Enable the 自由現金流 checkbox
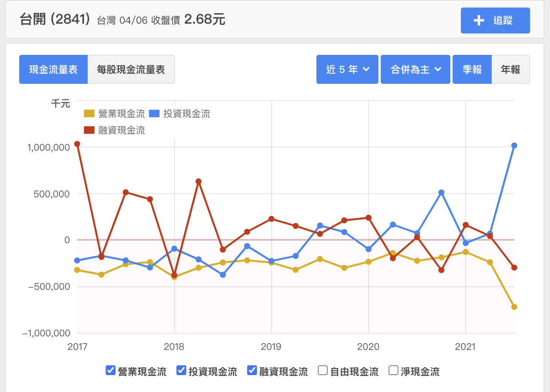550x392 pixels. (323, 370)
